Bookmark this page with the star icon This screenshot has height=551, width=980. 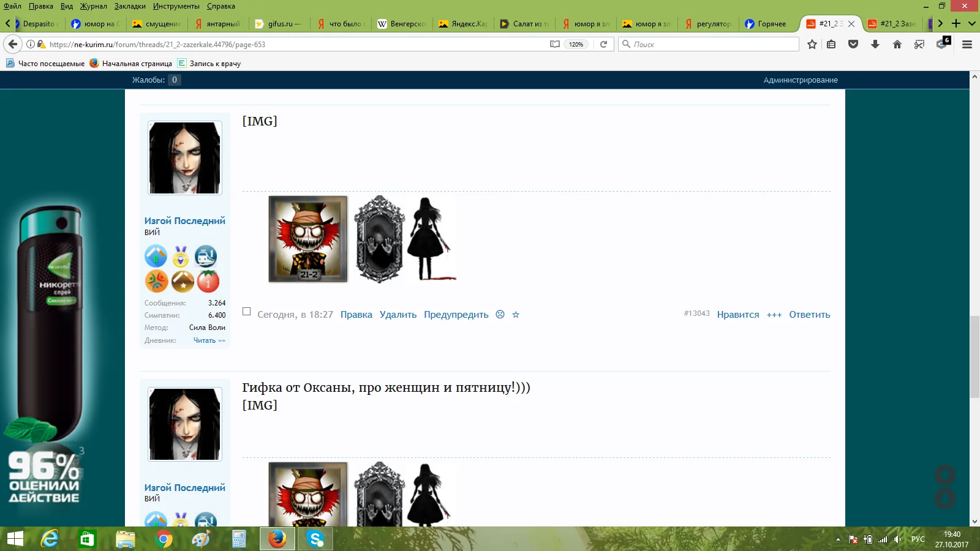tap(812, 44)
